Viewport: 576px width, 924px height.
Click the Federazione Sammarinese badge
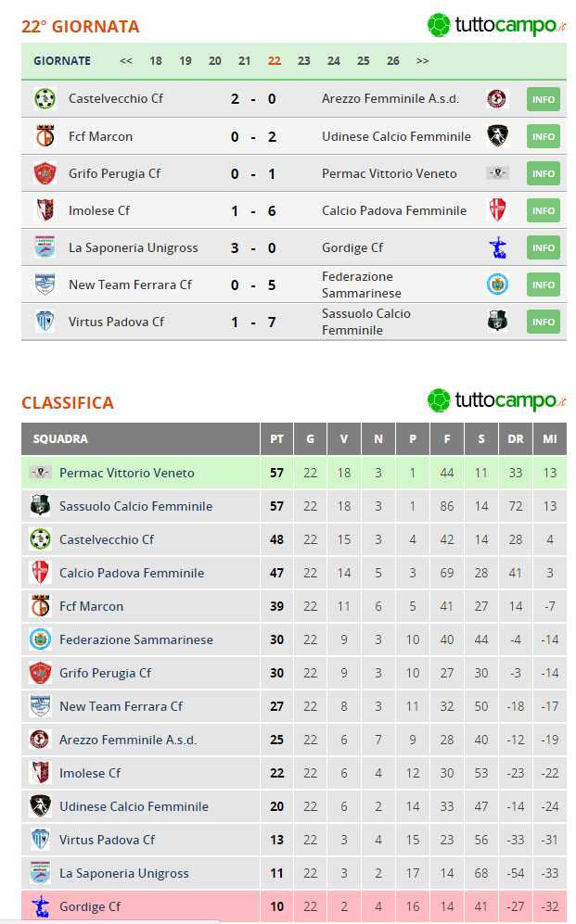coord(497,284)
